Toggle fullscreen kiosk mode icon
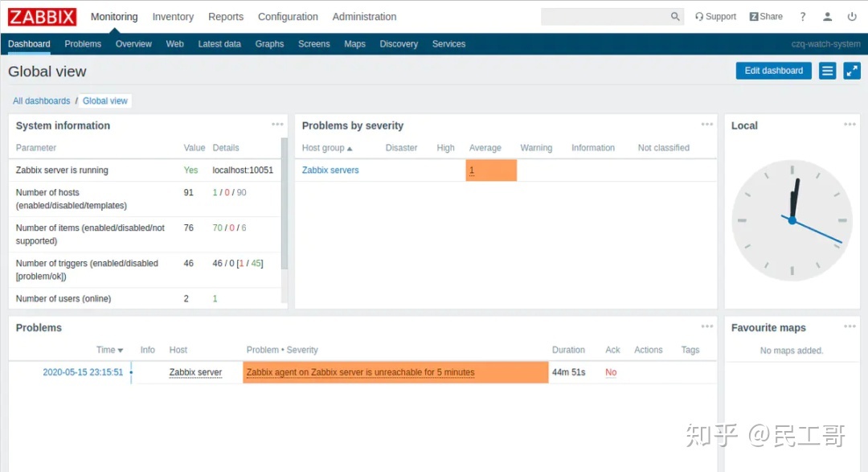 click(851, 71)
